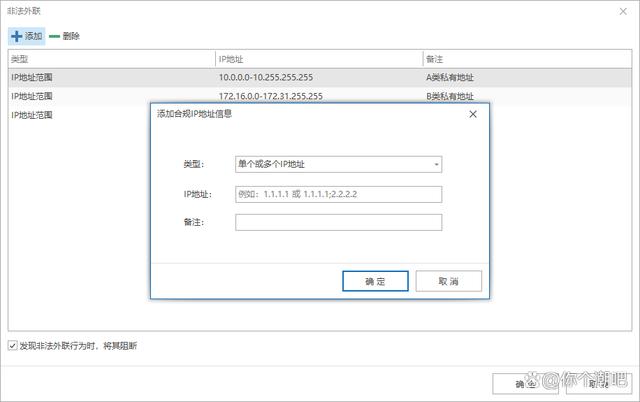Click the IP地址 input field

click(x=338, y=194)
